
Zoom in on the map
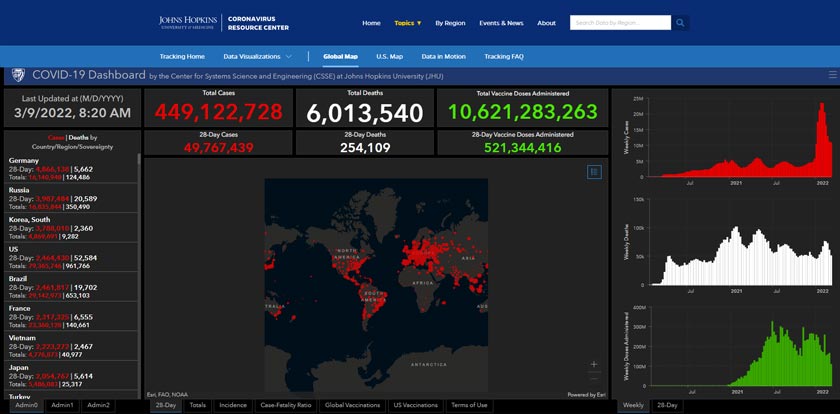(x=594, y=364)
